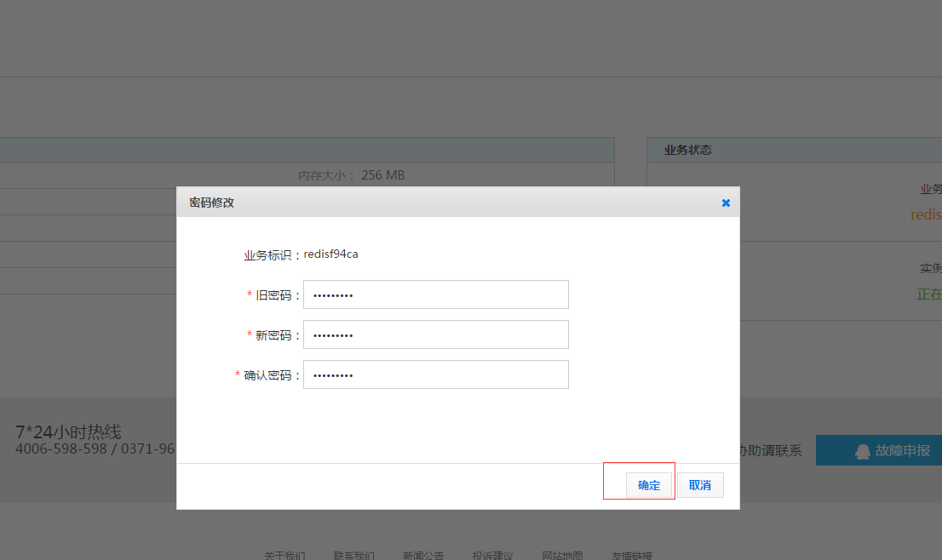Click the redisf94ca business identifier text

(x=330, y=254)
